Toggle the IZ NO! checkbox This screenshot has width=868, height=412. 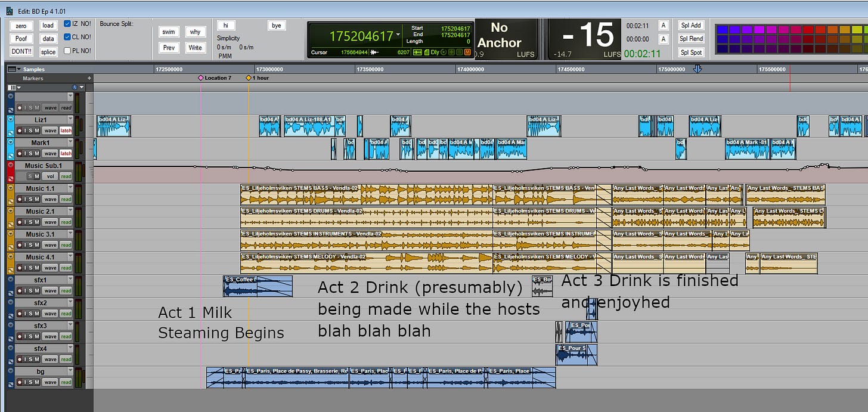67,24
